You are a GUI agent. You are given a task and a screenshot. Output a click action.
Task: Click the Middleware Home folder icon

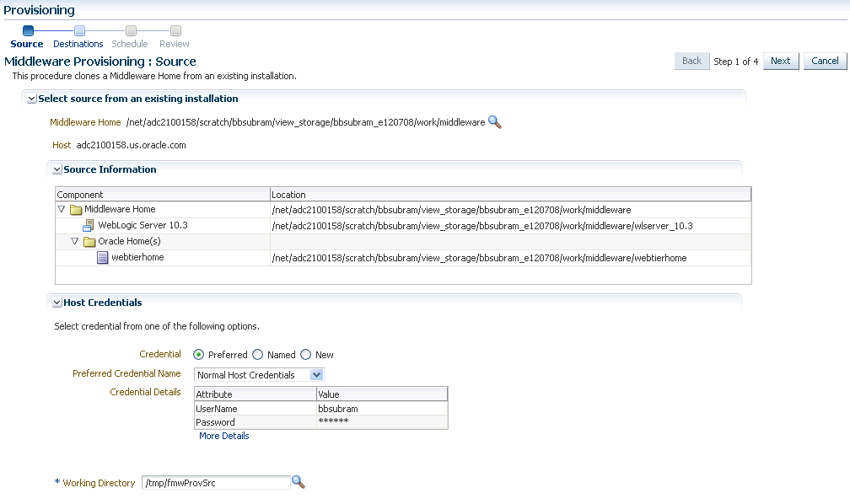tap(76, 210)
